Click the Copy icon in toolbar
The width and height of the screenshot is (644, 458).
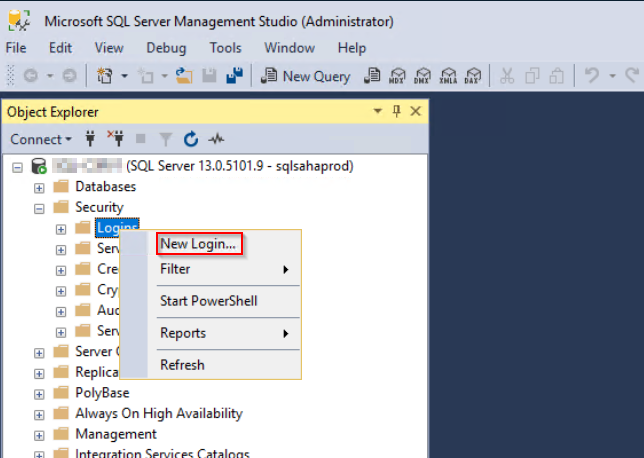532,76
